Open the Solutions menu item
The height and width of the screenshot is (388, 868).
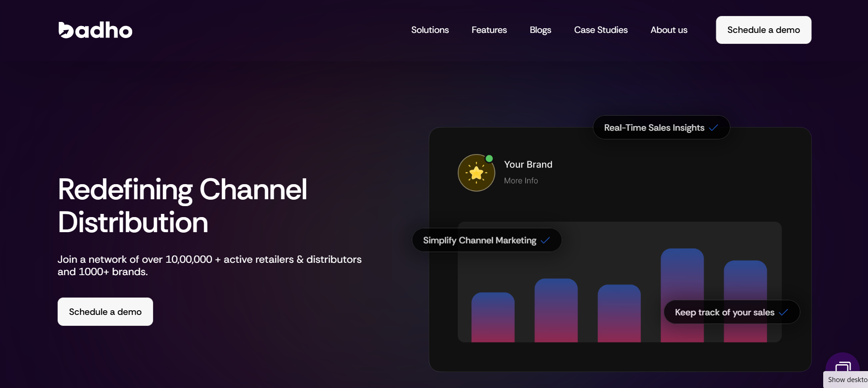click(x=430, y=30)
